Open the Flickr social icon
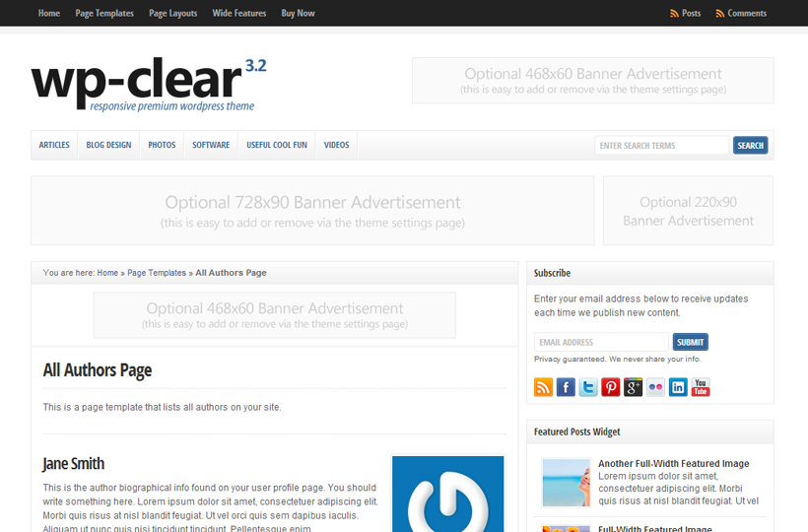The width and height of the screenshot is (808, 532). click(x=655, y=387)
